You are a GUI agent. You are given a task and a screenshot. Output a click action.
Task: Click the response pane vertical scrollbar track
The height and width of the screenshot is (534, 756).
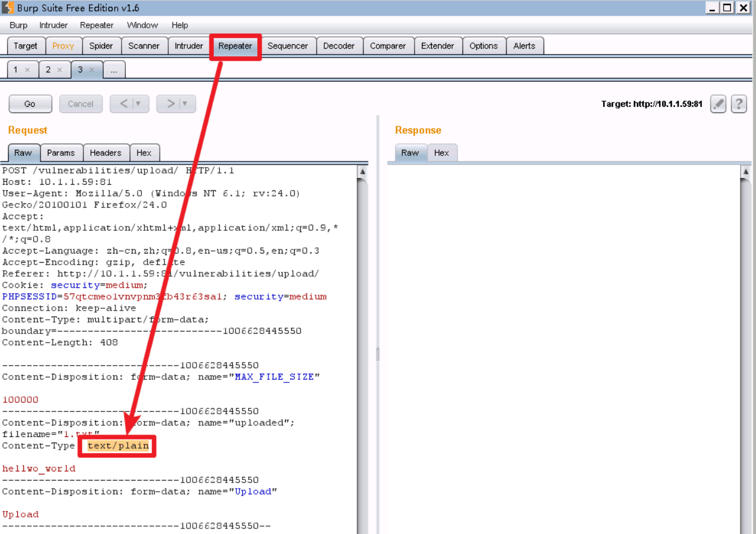(746, 356)
